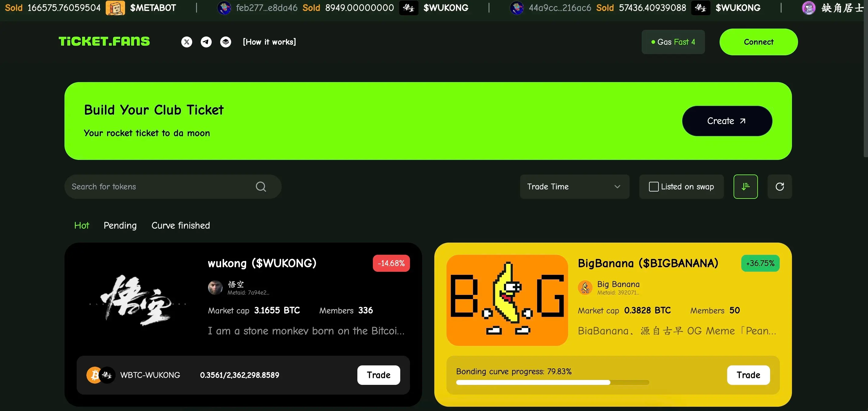Select the Hot tab
The width and height of the screenshot is (868, 411).
82,225
